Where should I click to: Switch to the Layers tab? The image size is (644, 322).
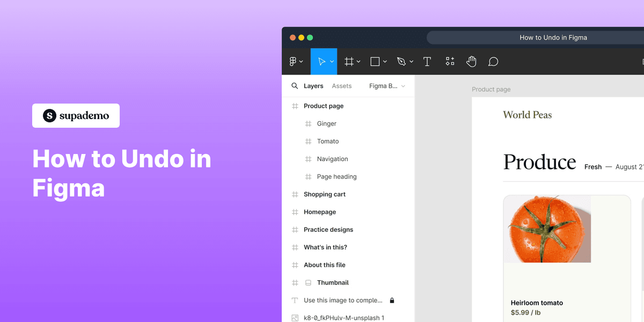click(314, 85)
